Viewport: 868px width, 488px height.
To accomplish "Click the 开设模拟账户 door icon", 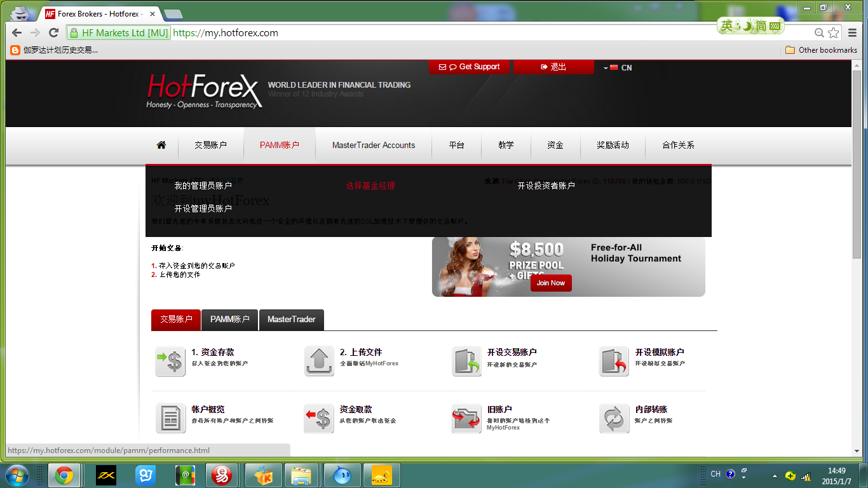I will (614, 362).
